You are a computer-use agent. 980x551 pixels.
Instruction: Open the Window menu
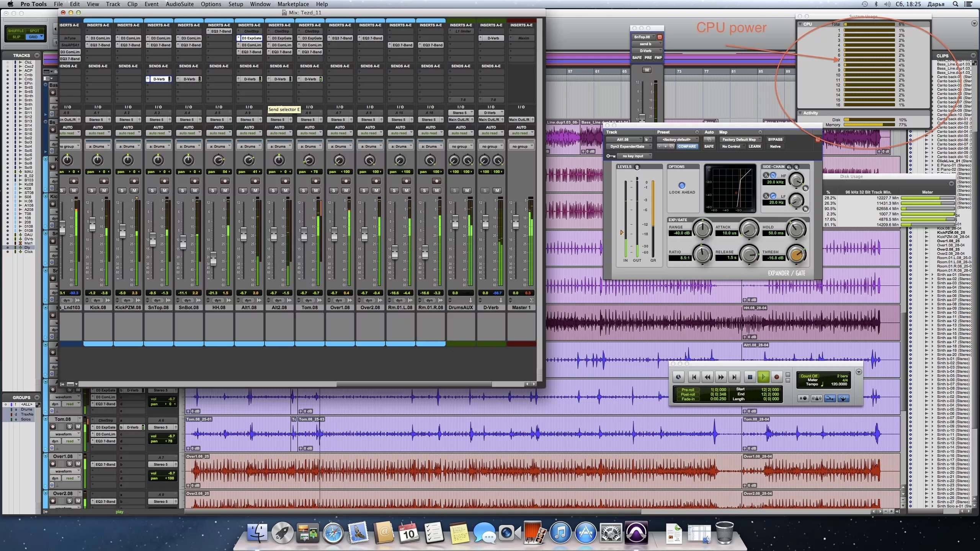pos(260,4)
